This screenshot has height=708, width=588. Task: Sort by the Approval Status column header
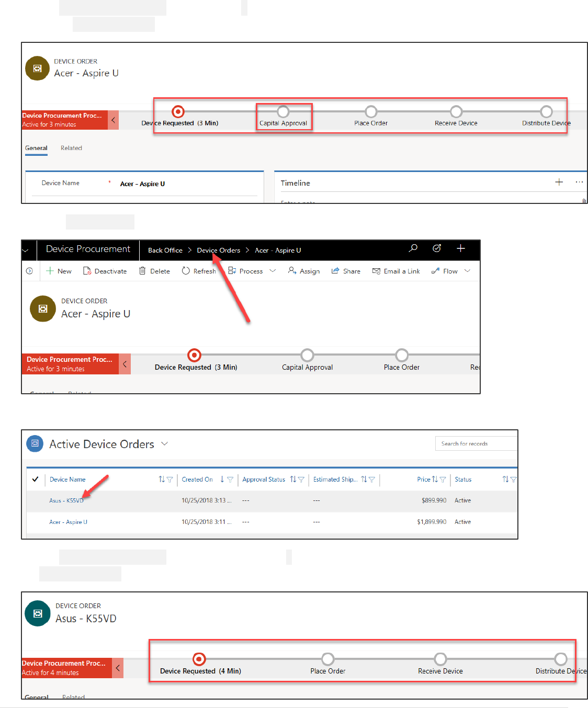264,479
